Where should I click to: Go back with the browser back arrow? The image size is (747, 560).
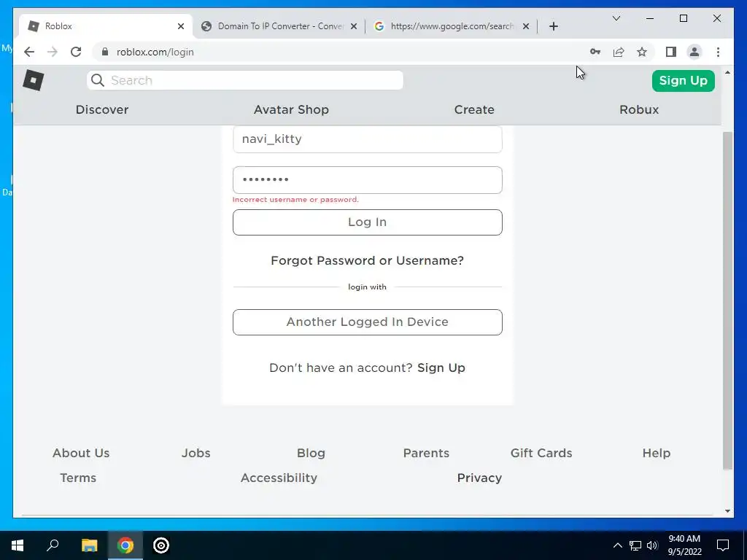point(29,52)
